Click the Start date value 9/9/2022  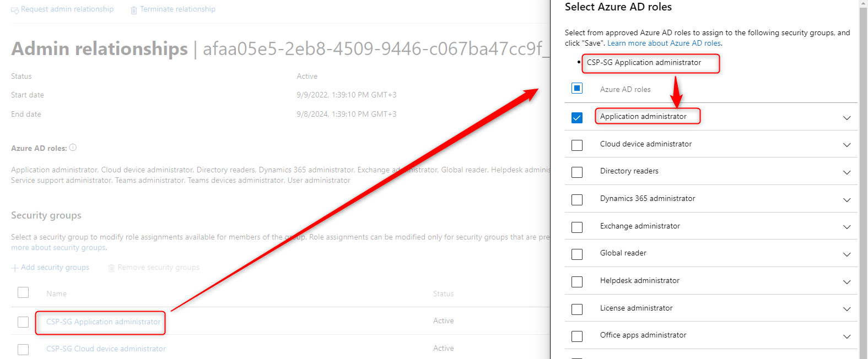pos(347,95)
